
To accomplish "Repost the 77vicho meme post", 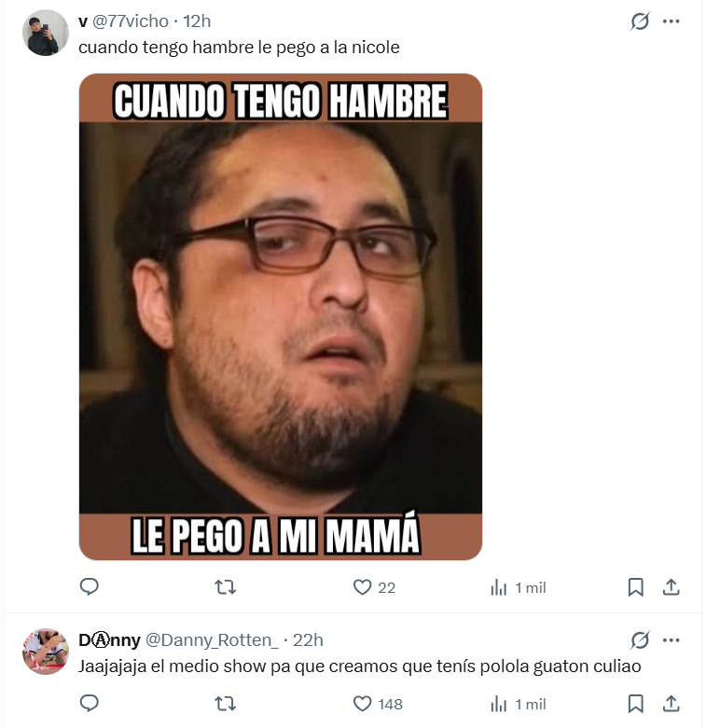I will [x=226, y=587].
